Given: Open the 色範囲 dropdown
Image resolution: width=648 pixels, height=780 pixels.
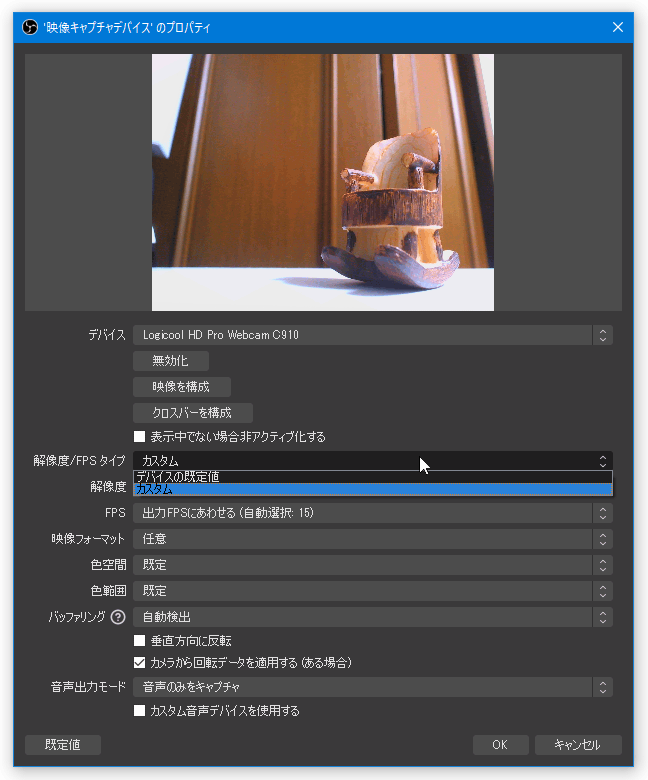Looking at the screenshot, I should (x=372, y=590).
